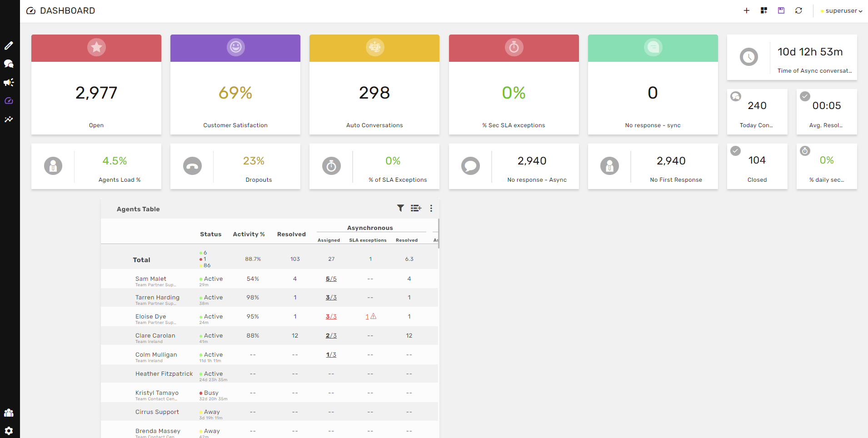Open Settings with the gear icon
868x438 pixels.
pos(9,430)
